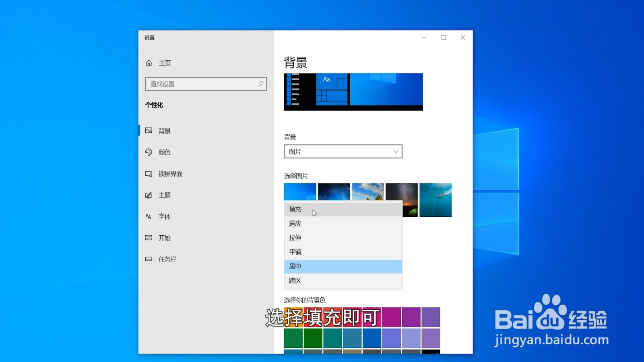Open the 背景 type dropdown showing 图片
Image resolution: width=644 pixels, height=362 pixels.
point(343,151)
